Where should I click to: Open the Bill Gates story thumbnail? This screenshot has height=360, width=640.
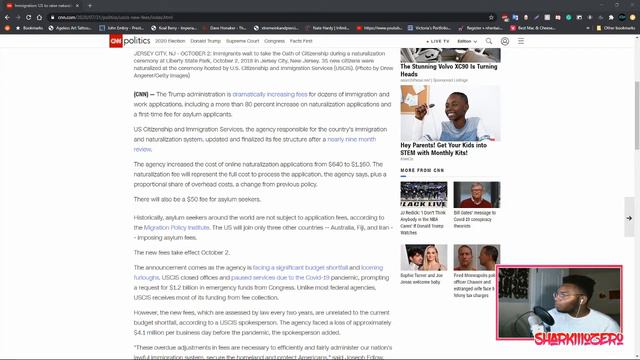coord(477,195)
